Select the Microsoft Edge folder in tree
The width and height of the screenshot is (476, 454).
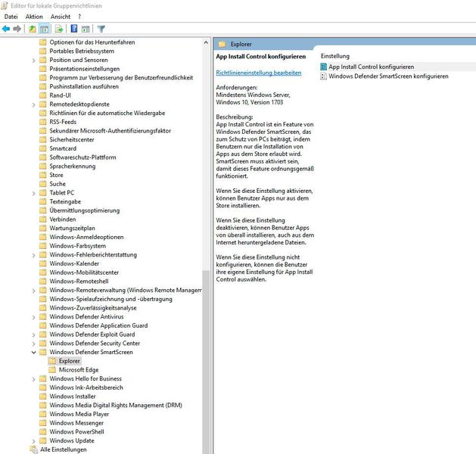79,370
